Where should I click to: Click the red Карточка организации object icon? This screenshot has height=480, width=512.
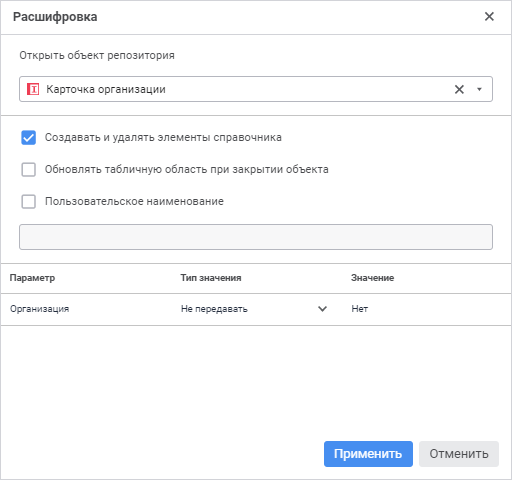click(33, 89)
